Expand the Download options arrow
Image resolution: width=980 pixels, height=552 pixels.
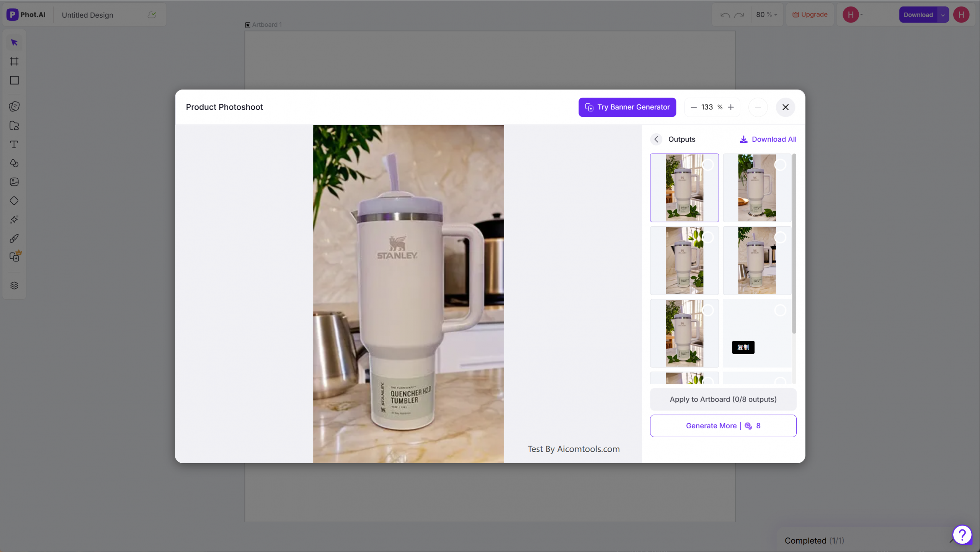[943, 15]
